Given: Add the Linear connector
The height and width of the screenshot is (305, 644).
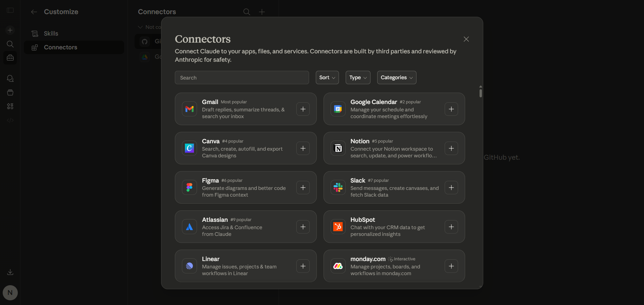Looking at the screenshot, I should click(x=303, y=266).
